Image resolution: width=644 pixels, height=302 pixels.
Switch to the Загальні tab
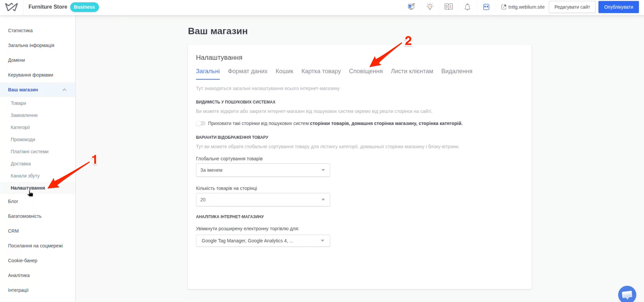[x=208, y=71]
